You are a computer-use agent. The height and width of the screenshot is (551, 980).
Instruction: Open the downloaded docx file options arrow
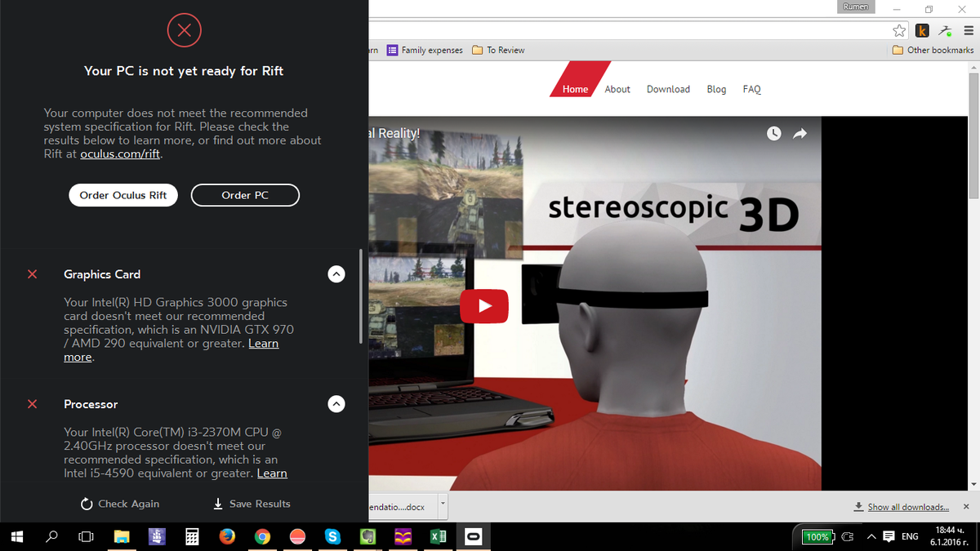443,506
